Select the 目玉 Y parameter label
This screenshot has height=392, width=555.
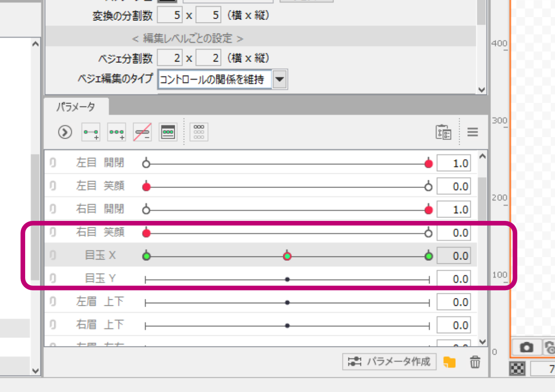pyautogui.click(x=101, y=279)
